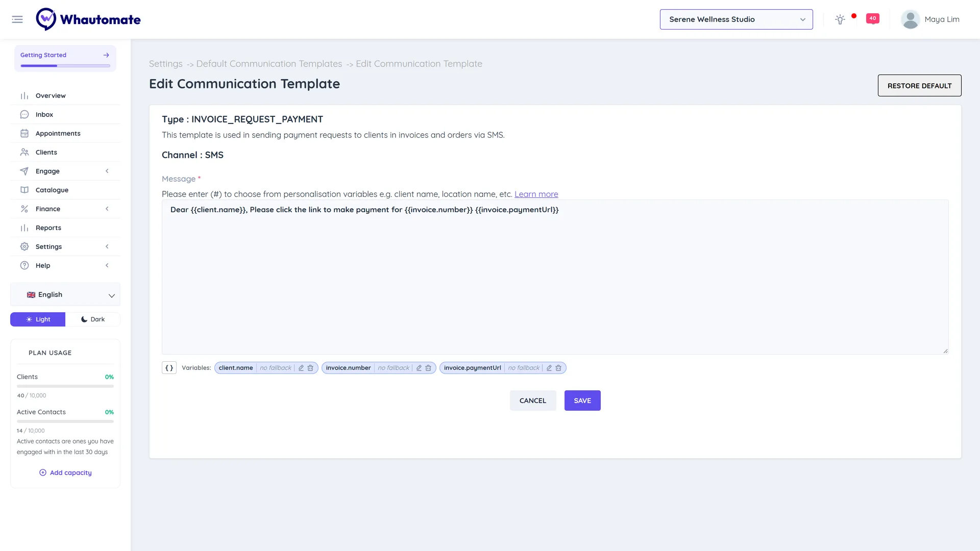The image size is (980, 551).
Task: Open the Serene Wellness Studio dropdown
Action: coord(736,19)
